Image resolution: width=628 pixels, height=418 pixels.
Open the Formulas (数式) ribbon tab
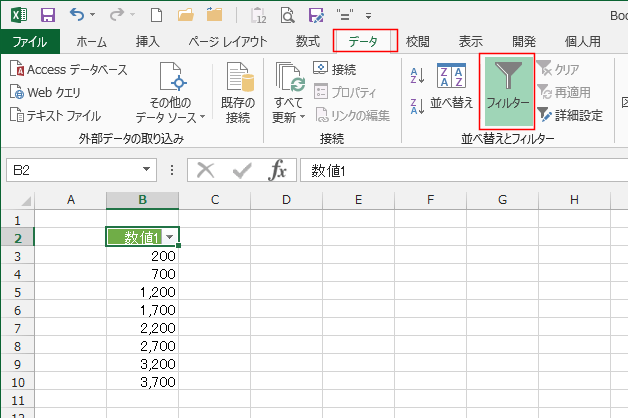[x=308, y=42]
